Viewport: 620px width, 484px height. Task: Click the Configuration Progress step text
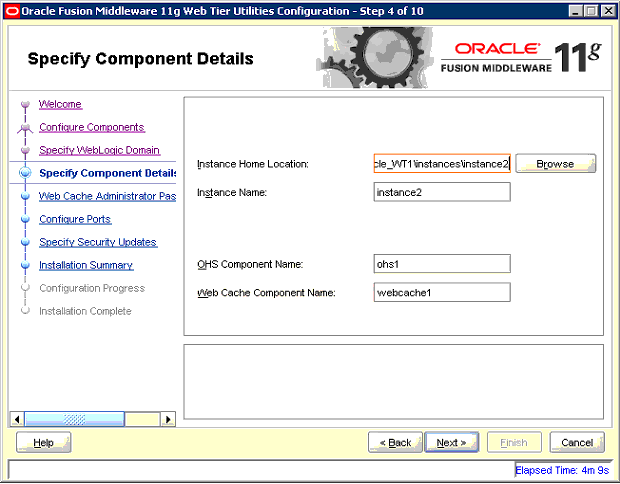coord(92,288)
